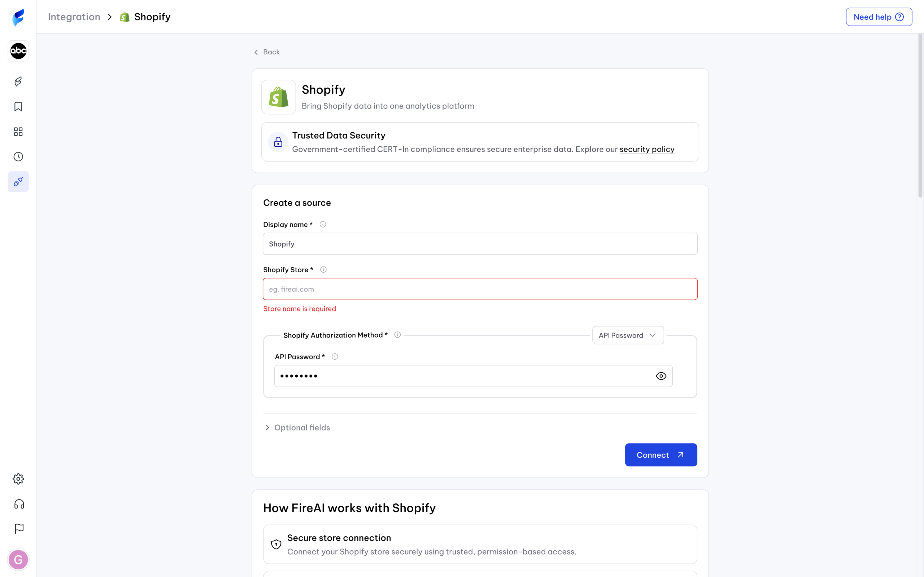924x577 pixels.
Task: Click the headphones support icon
Action: pos(19,504)
